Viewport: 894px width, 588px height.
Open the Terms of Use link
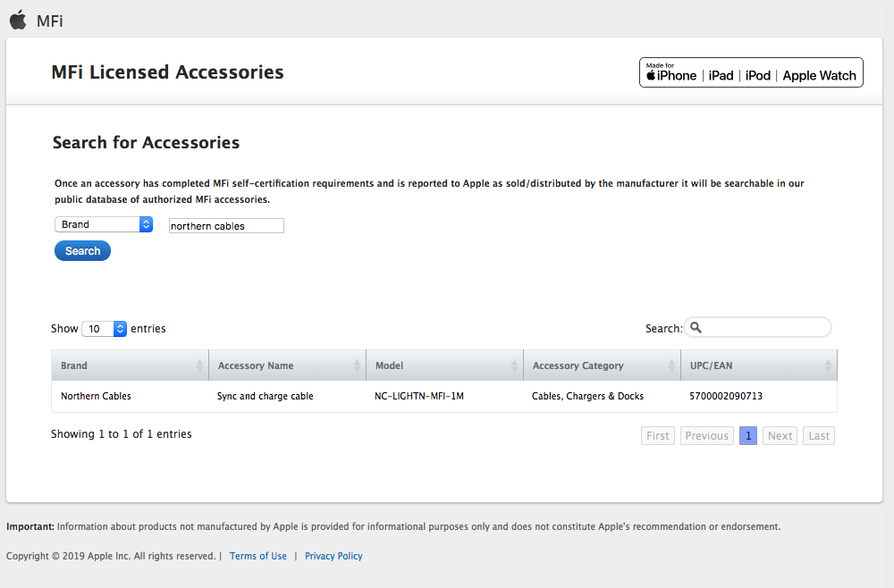tap(258, 556)
